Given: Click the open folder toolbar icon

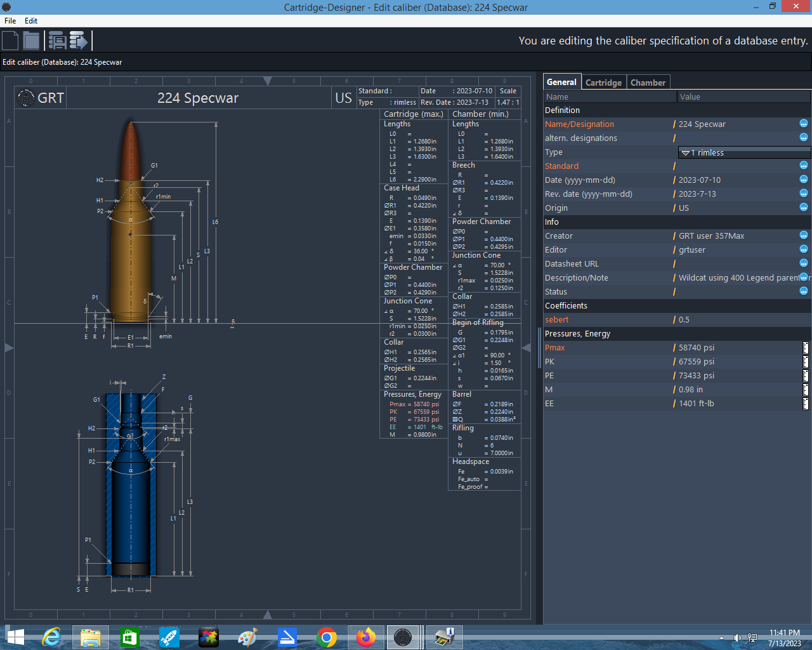Looking at the screenshot, I should tap(32, 41).
